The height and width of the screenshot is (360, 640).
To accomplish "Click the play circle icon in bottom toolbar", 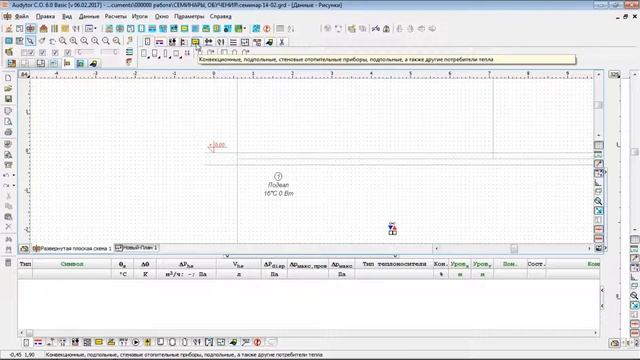I will [x=136, y=342].
